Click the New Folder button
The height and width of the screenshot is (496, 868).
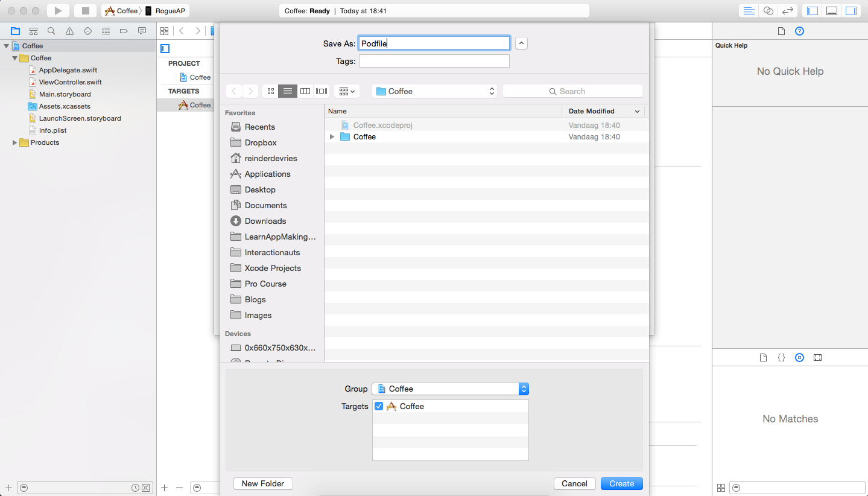point(263,483)
